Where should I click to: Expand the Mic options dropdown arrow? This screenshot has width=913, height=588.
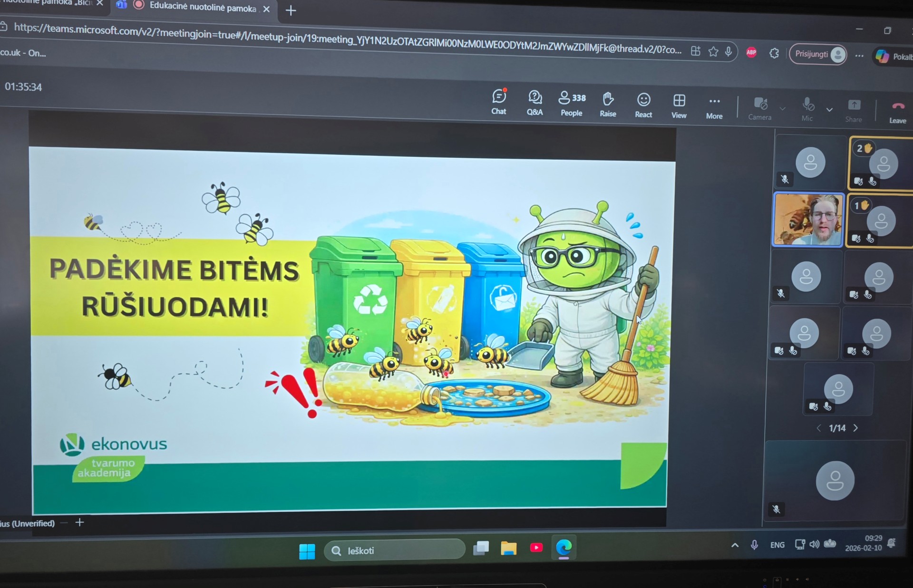(x=830, y=110)
